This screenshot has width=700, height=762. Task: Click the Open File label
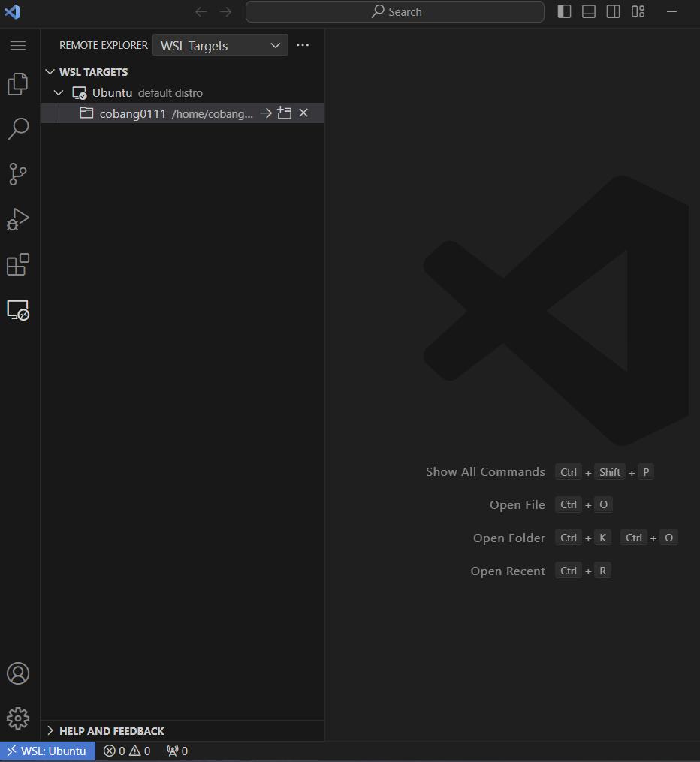tap(517, 505)
